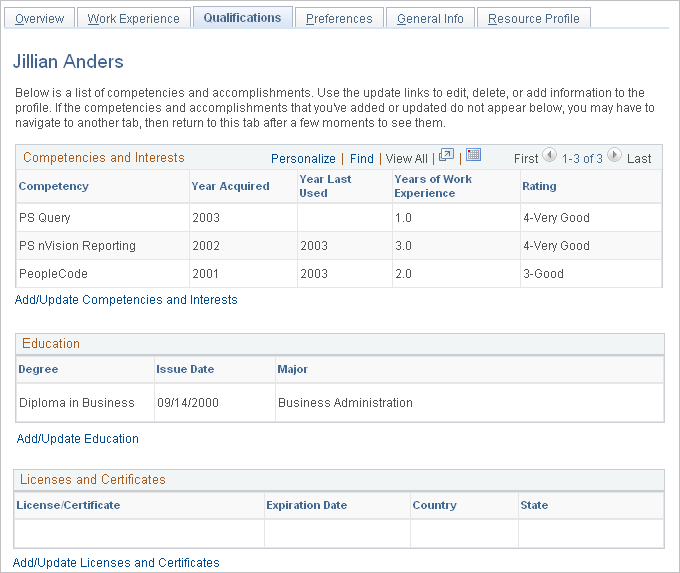Click the Country column header
Image resolution: width=680 pixels, height=573 pixels.
click(435, 505)
